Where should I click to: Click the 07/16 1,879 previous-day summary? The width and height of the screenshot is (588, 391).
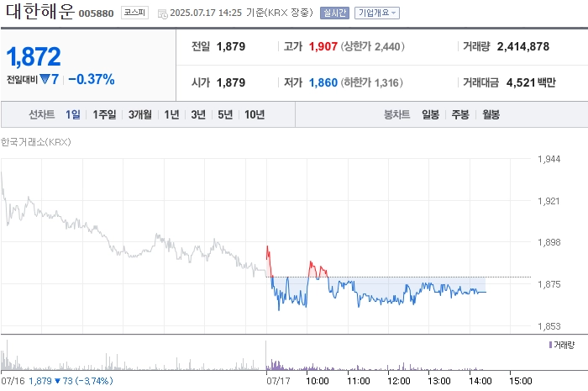pyautogui.click(x=56, y=381)
